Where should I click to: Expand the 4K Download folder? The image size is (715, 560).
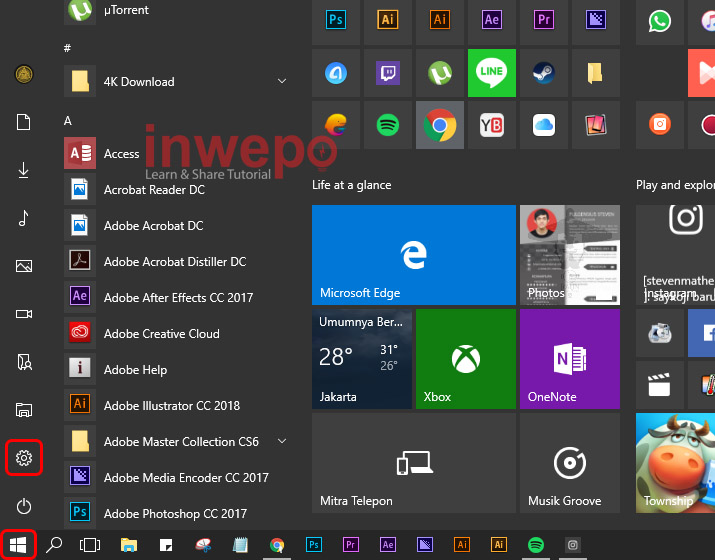click(282, 82)
